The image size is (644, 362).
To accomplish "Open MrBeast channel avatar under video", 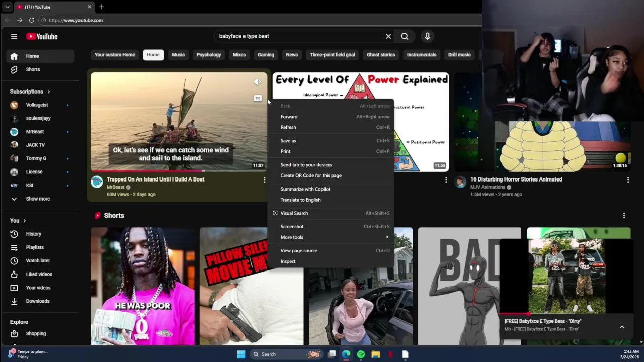I will pos(97,182).
